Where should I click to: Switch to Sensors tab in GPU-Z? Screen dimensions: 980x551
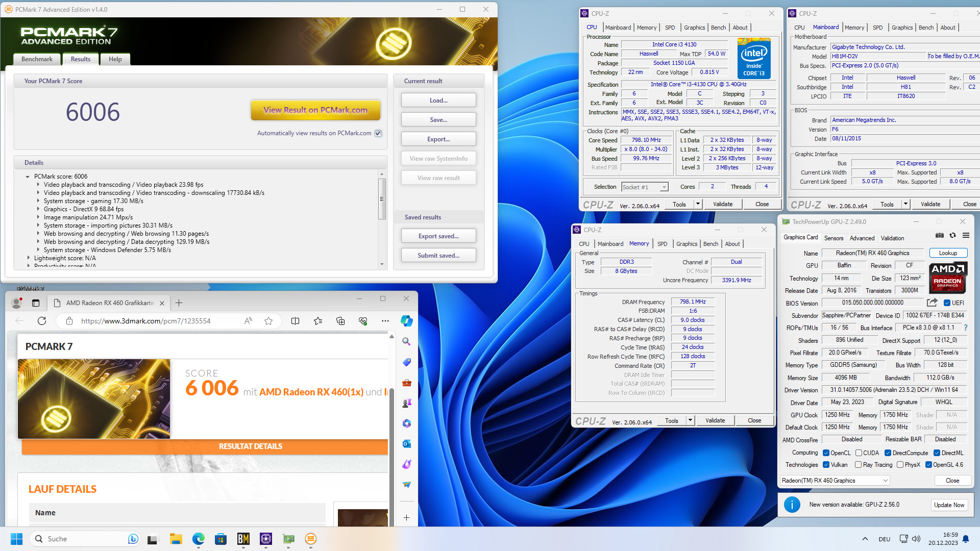(x=834, y=238)
